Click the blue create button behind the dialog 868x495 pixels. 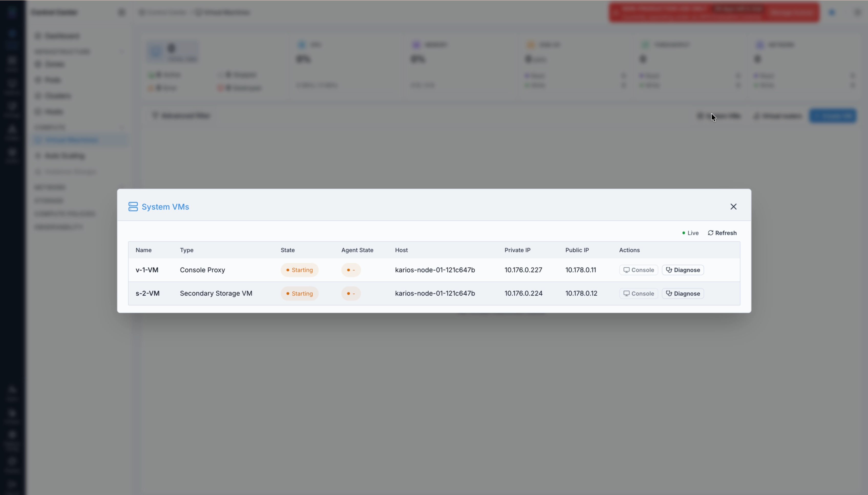833,116
